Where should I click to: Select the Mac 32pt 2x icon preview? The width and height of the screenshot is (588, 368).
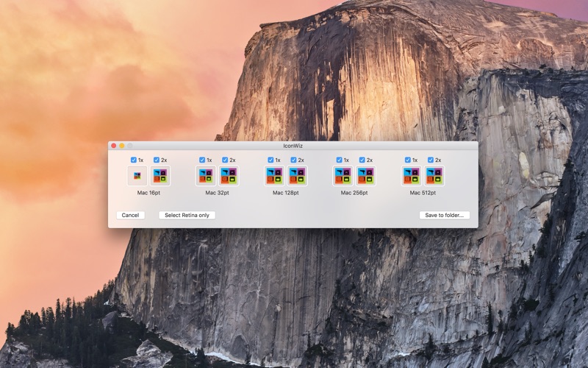tap(229, 176)
